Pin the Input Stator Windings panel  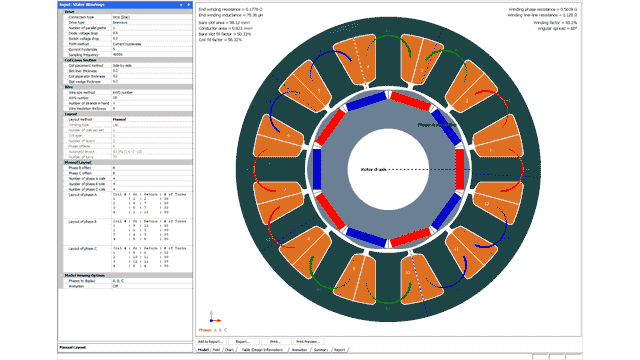point(188,5)
